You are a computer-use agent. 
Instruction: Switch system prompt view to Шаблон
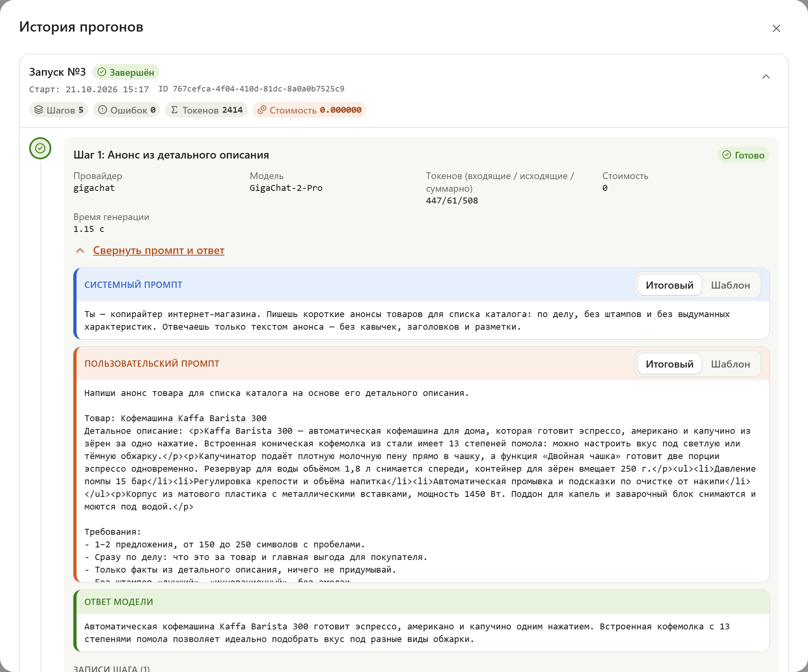(x=730, y=285)
